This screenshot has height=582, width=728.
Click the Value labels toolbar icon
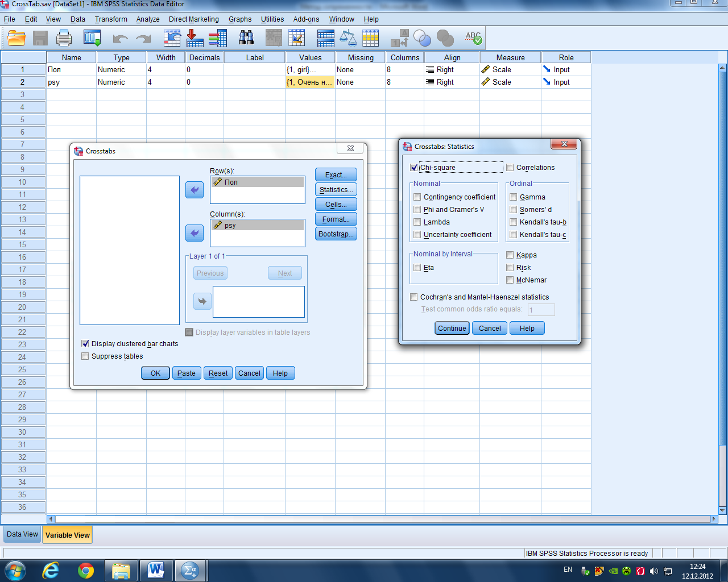coord(400,38)
